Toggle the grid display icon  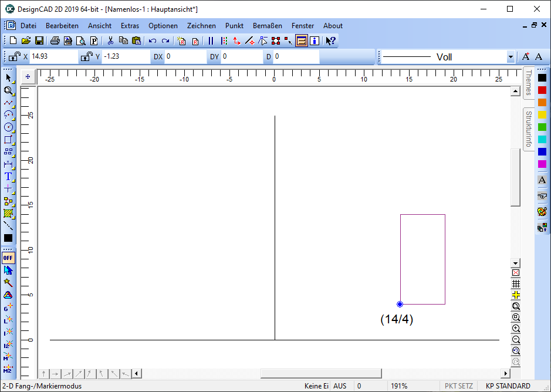(516, 284)
